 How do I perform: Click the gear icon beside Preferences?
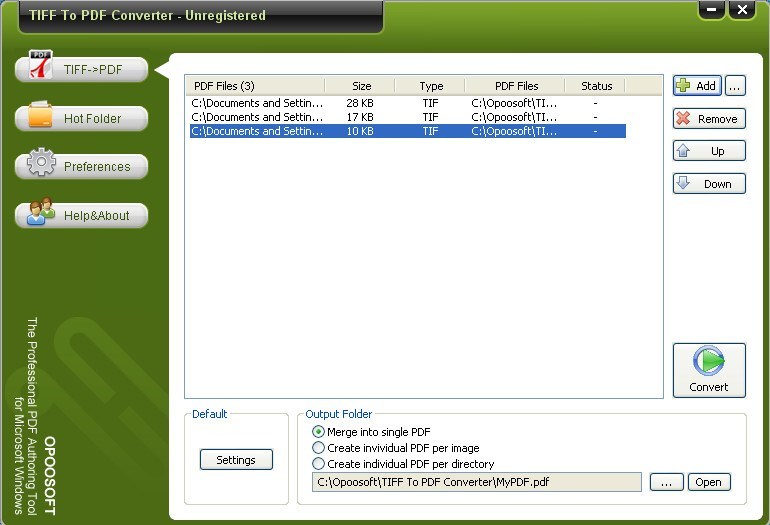click(41, 162)
